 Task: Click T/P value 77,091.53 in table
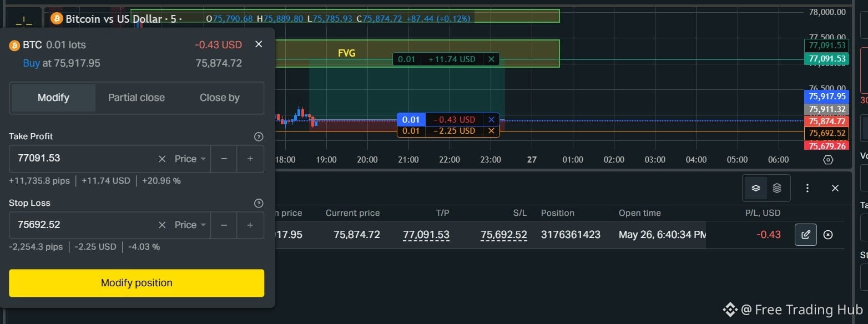426,235
